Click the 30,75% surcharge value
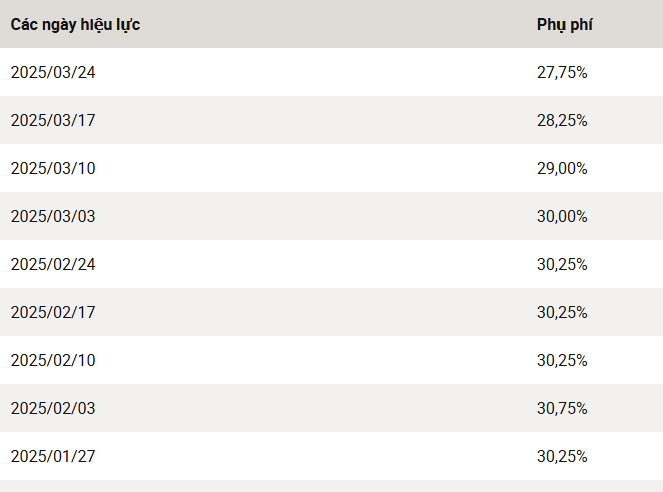 tap(562, 408)
